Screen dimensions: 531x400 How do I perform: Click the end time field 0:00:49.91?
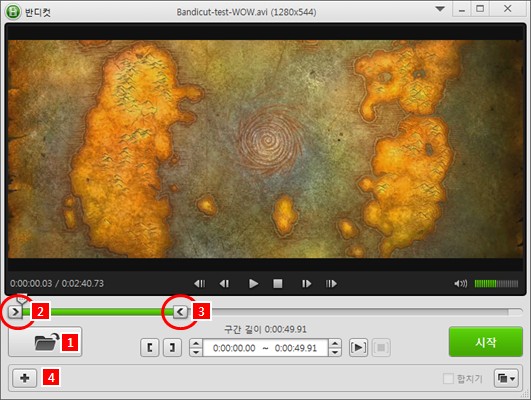pyautogui.click(x=296, y=348)
